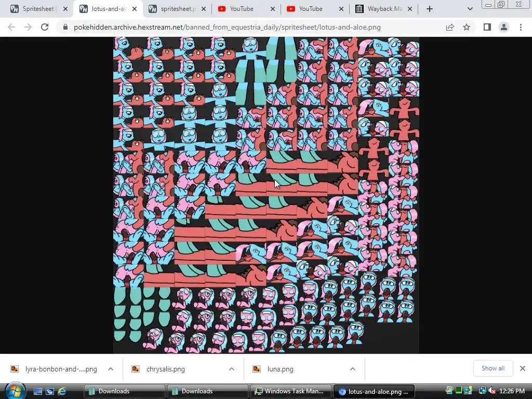Expand options for luna.png download

click(x=353, y=369)
